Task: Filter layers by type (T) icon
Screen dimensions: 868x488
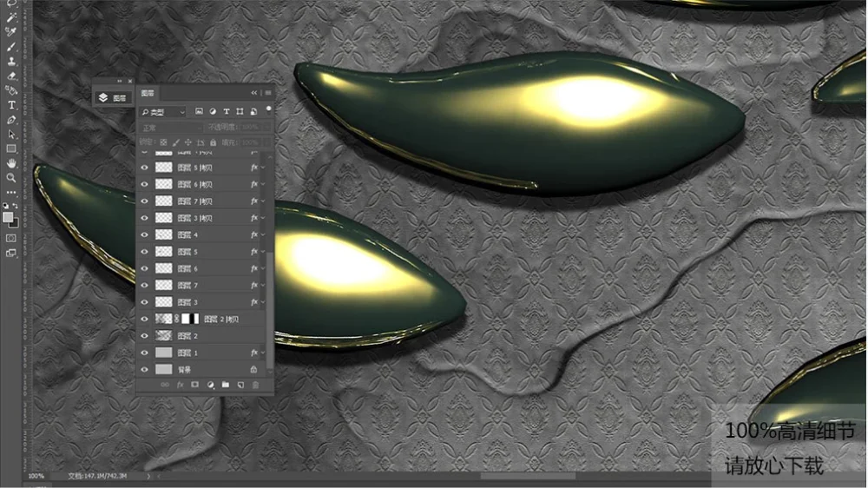Action: [x=227, y=111]
